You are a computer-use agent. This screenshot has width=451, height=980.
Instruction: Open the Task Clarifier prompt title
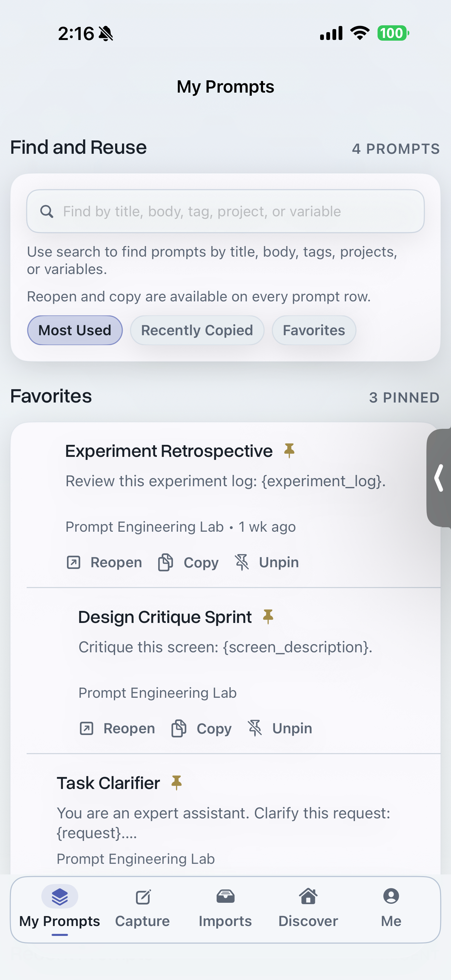(108, 783)
